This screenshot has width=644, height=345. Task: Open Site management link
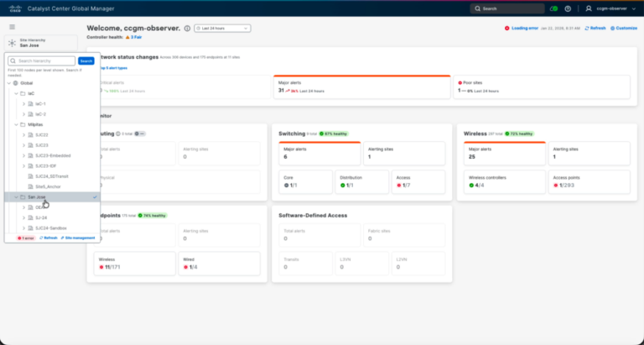pos(78,238)
